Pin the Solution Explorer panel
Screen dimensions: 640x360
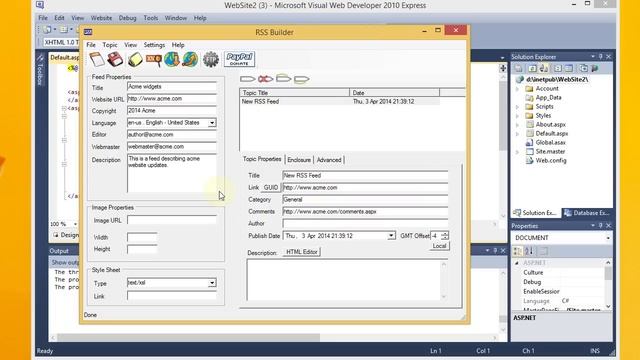600,57
